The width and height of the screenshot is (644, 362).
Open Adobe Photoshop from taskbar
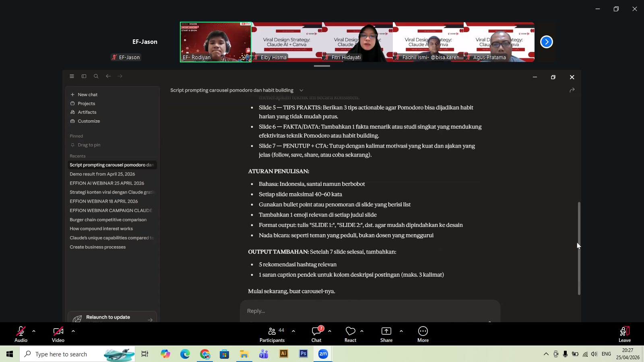click(303, 354)
